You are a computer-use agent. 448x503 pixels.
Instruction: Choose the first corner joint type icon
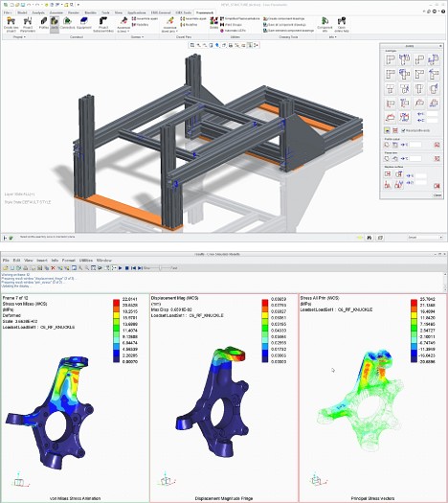[391, 60]
